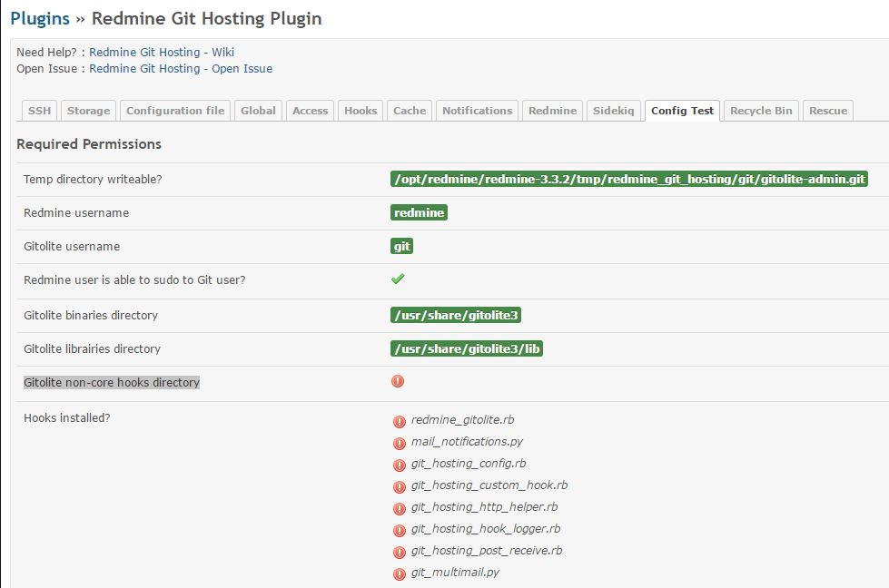Click the /usr/share/gitolite3/lib path badge
Viewport: 889px width, 588px height.
click(x=467, y=348)
